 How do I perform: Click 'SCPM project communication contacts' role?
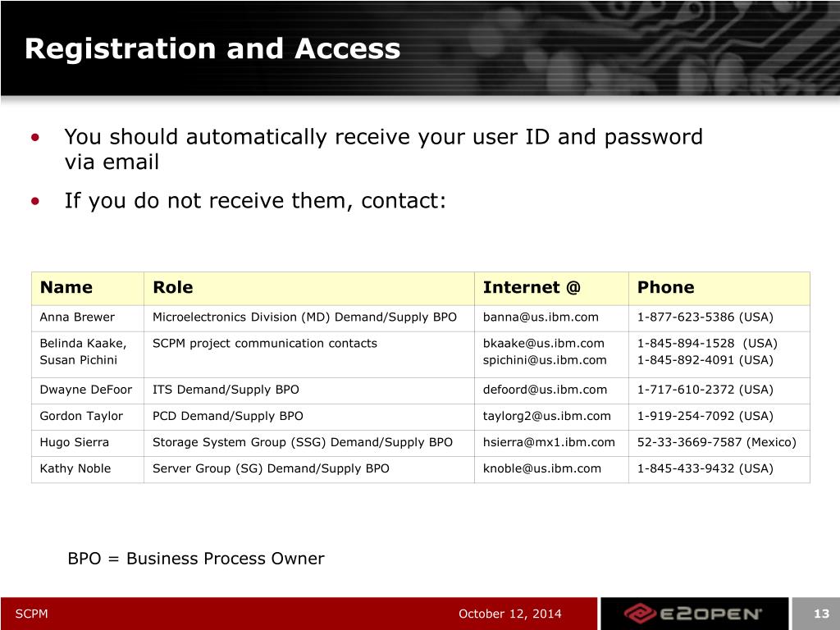[x=265, y=344]
